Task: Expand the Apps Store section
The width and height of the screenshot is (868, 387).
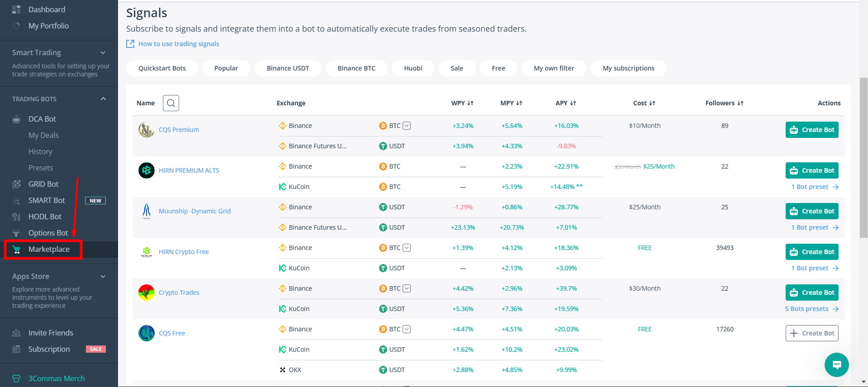Action: coord(103,276)
